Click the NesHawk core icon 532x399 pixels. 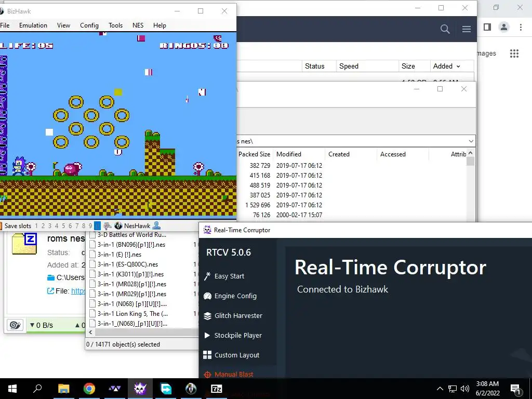(118, 225)
